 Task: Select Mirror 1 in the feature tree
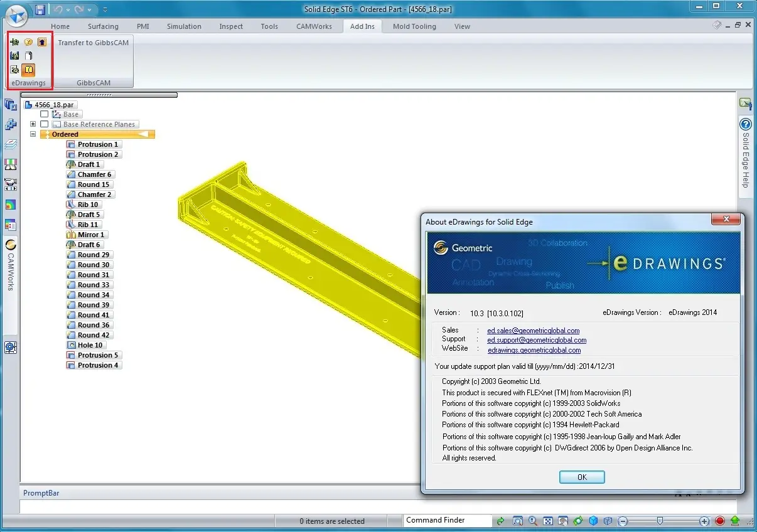(87, 235)
